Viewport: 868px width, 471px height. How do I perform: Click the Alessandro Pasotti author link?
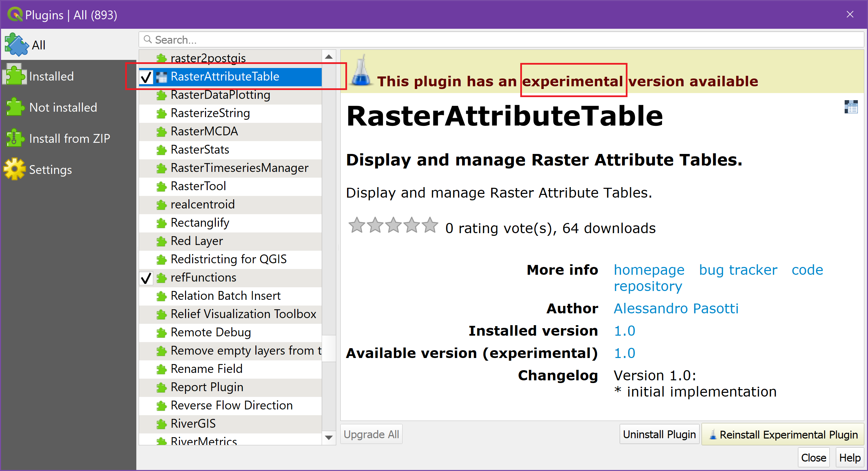point(676,309)
